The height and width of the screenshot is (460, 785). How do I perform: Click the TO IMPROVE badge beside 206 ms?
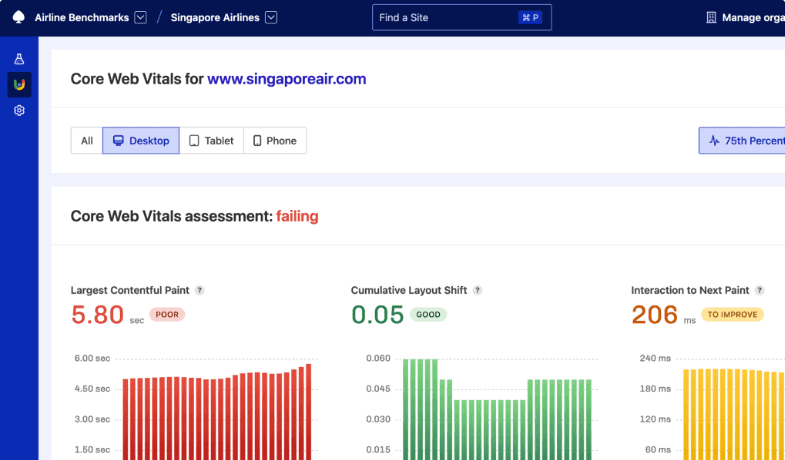732,314
